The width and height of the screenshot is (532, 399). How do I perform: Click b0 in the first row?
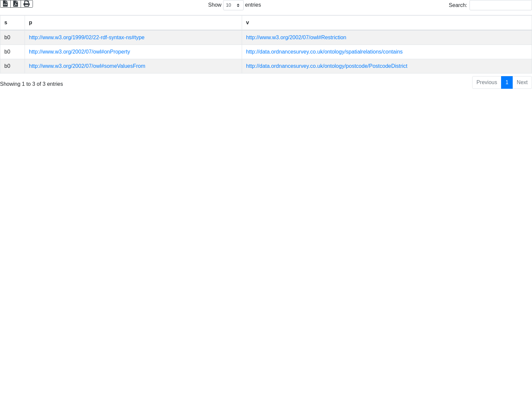[x=7, y=38]
